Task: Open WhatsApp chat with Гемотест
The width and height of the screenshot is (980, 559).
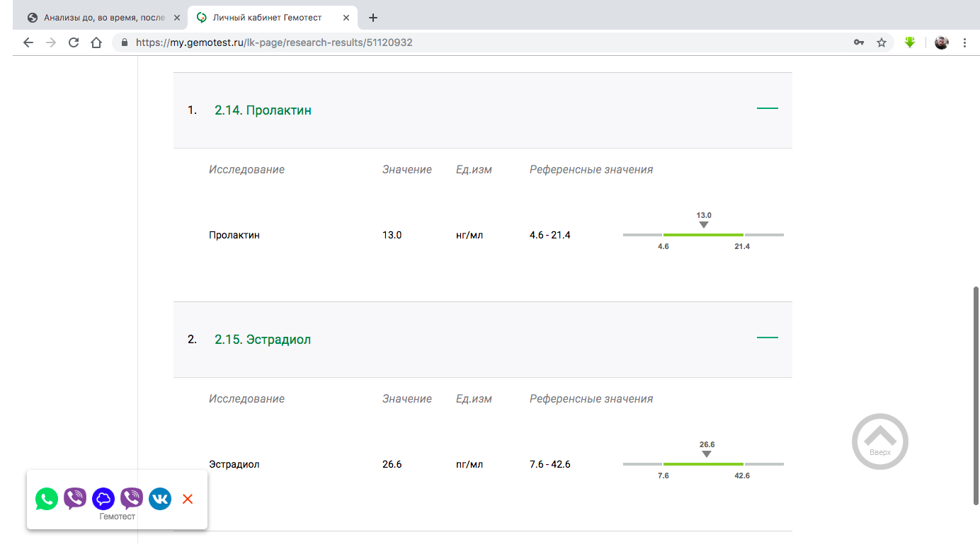Action: pos(47,499)
